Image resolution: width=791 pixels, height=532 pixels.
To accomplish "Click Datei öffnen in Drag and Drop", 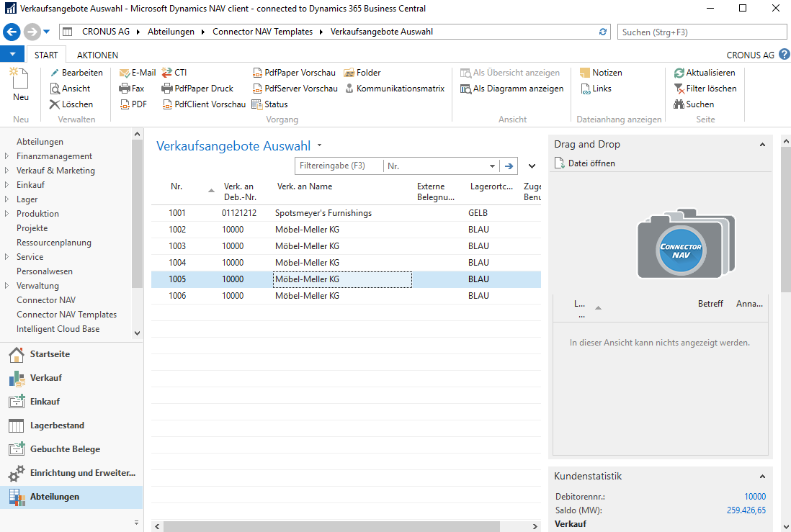I will [x=585, y=163].
